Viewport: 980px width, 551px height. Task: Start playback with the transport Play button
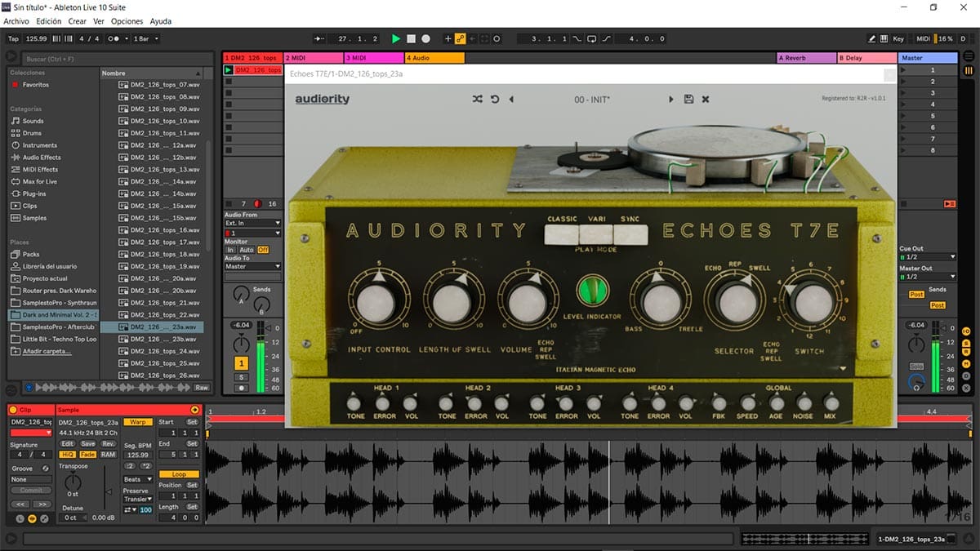click(x=396, y=38)
